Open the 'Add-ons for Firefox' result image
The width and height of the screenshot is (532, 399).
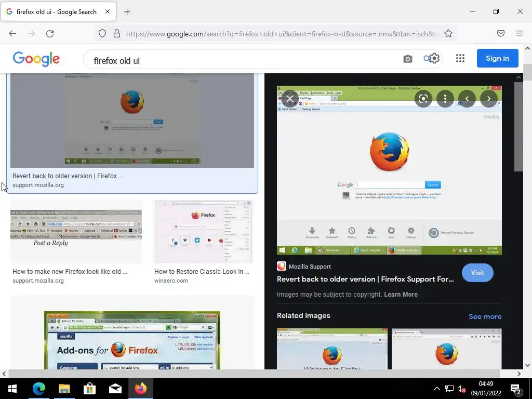point(132,340)
